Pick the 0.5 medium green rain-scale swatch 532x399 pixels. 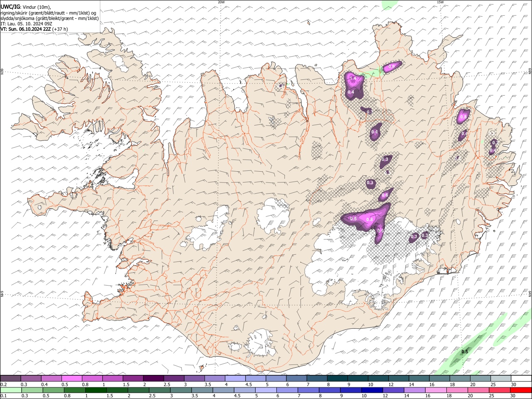coord(53,390)
